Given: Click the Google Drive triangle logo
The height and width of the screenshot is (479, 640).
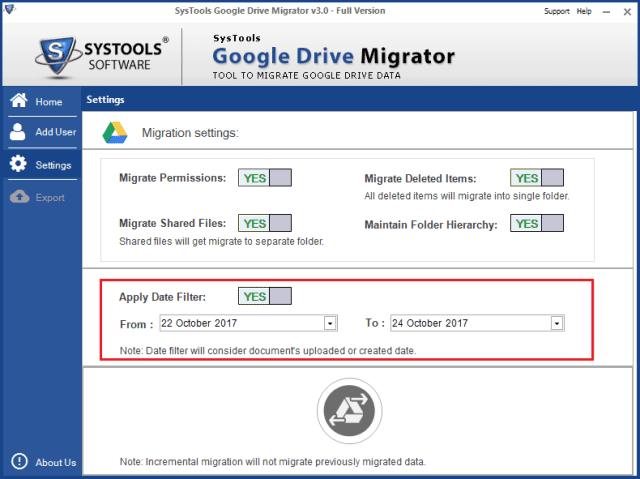Looking at the screenshot, I should [115, 133].
